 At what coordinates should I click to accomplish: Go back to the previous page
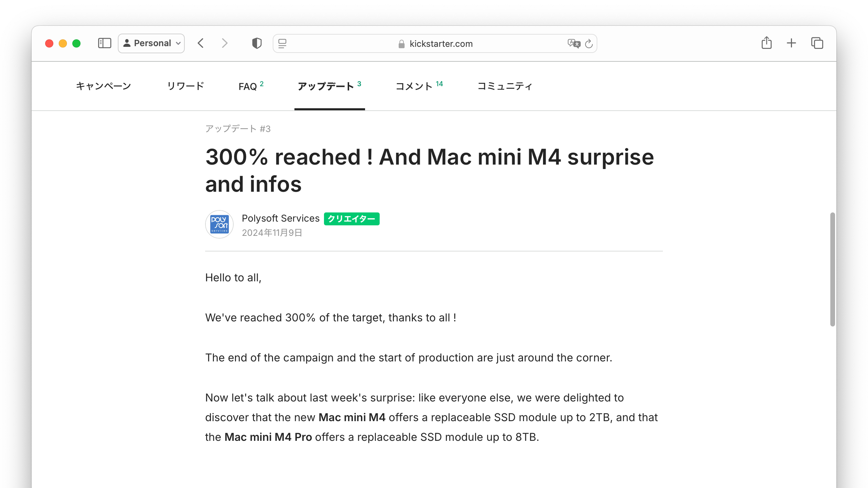pyautogui.click(x=201, y=43)
